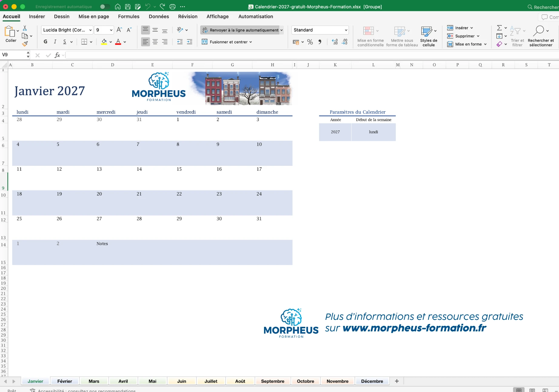Add a new sheet with plus button
Screen dimensions: 559x392
point(397,381)
